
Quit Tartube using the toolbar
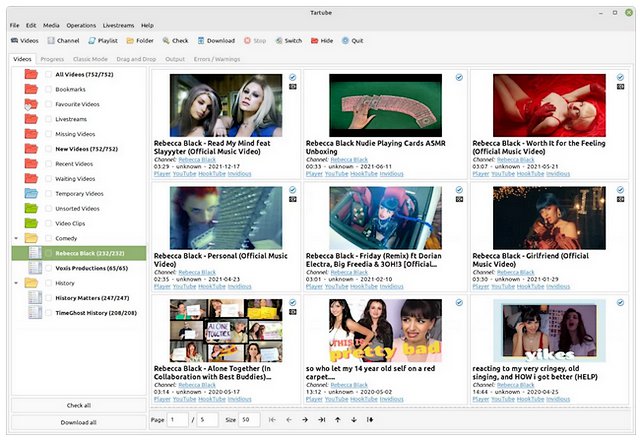pos(353,41)
